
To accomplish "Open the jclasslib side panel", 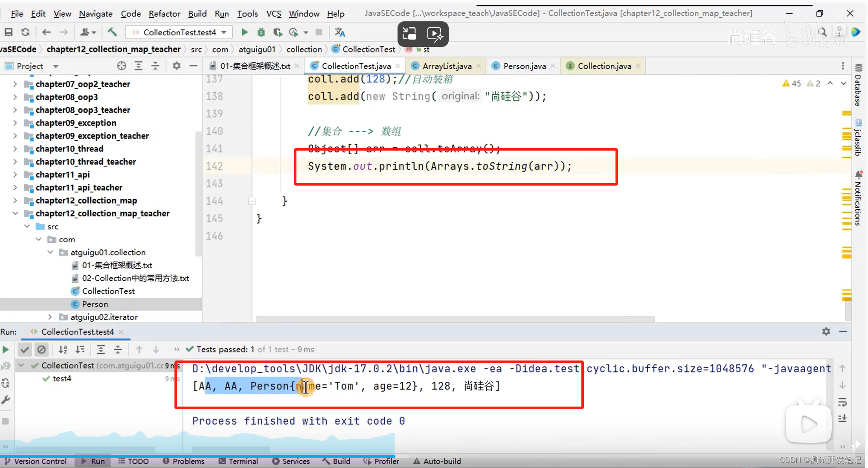I will pos(858,138).
